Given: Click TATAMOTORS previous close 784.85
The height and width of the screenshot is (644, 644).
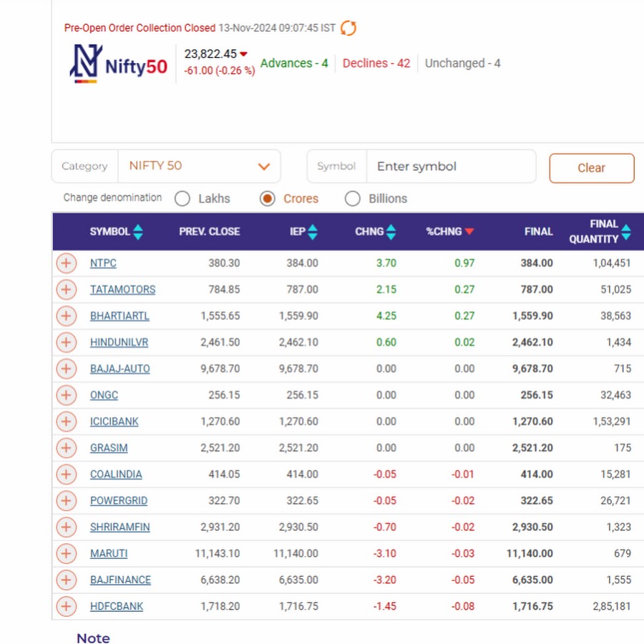Looking at the screenshot, I should point(224,290).
